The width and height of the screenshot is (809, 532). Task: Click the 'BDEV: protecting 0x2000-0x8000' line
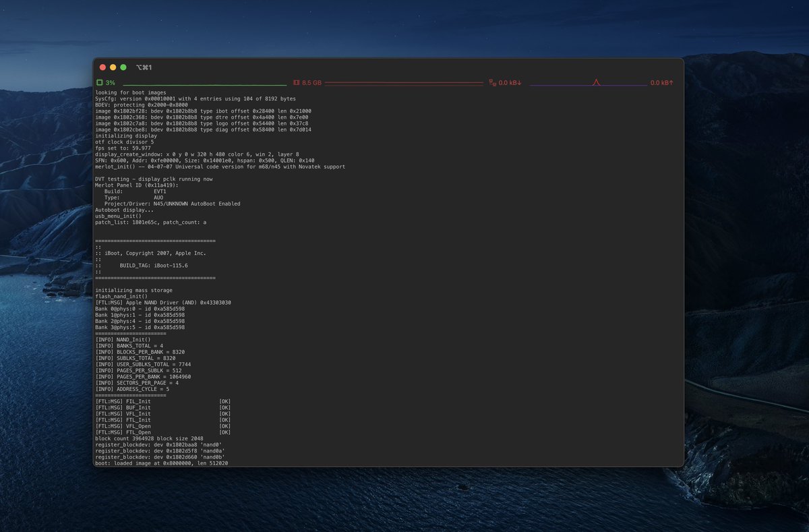tap(142, 105)
